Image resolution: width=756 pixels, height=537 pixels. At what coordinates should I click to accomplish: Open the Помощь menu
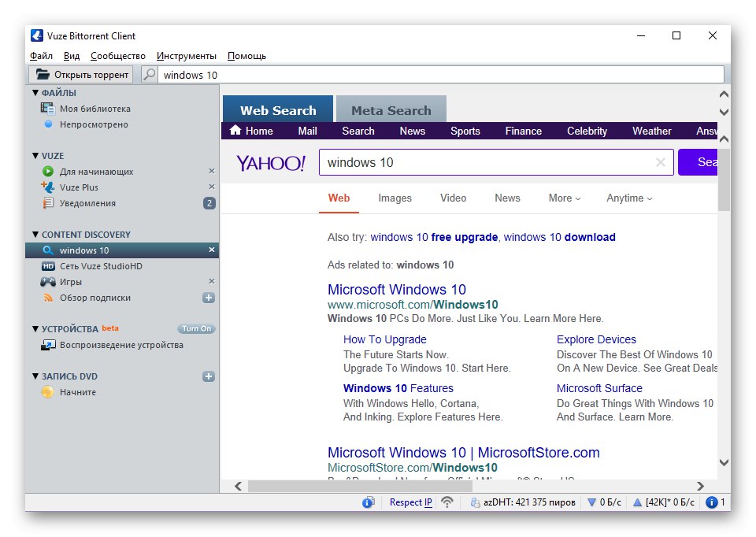click(x=246, y=56)
